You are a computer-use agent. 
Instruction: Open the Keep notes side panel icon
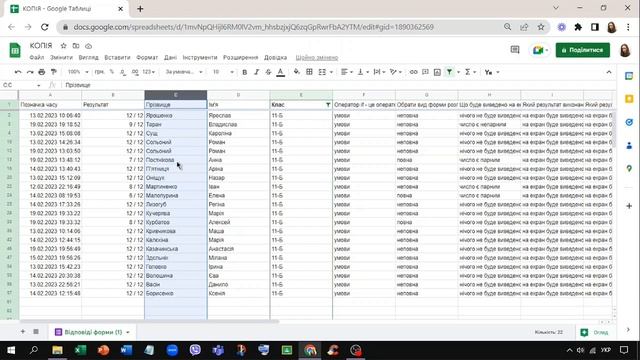[x=629, y=99]
